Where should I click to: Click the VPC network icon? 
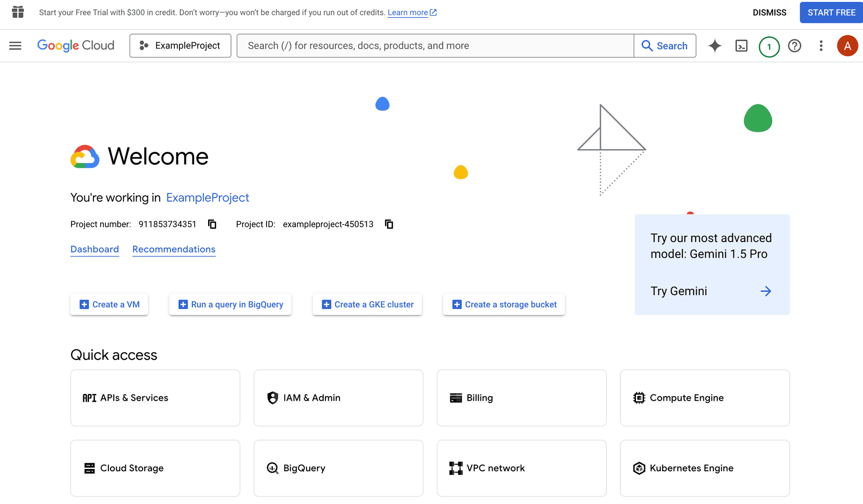(456, 468)
